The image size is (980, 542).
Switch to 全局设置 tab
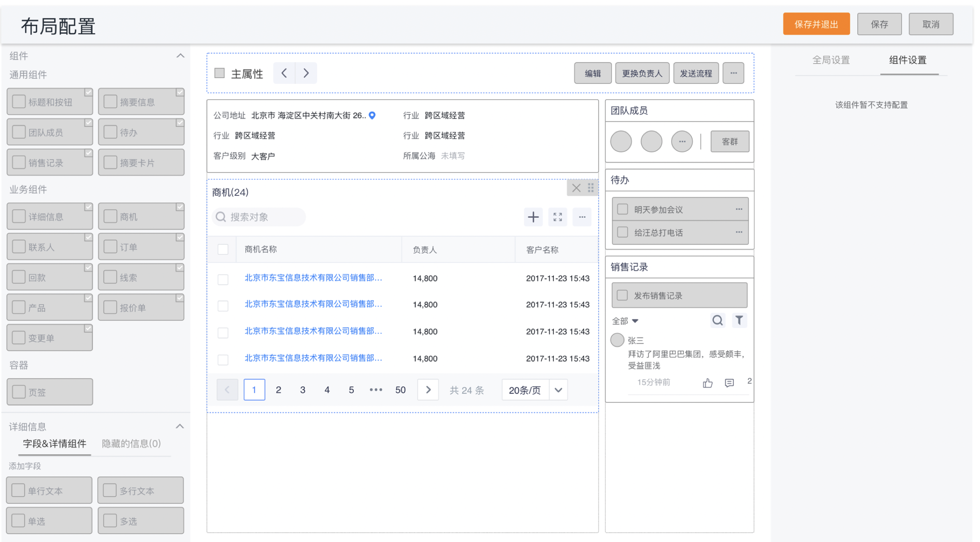tap(831, 60)
